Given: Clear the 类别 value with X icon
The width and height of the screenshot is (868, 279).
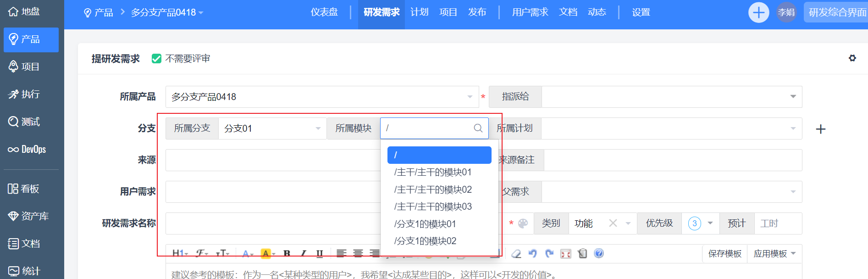Looking at the screenshot, I should tap(613, 223).
